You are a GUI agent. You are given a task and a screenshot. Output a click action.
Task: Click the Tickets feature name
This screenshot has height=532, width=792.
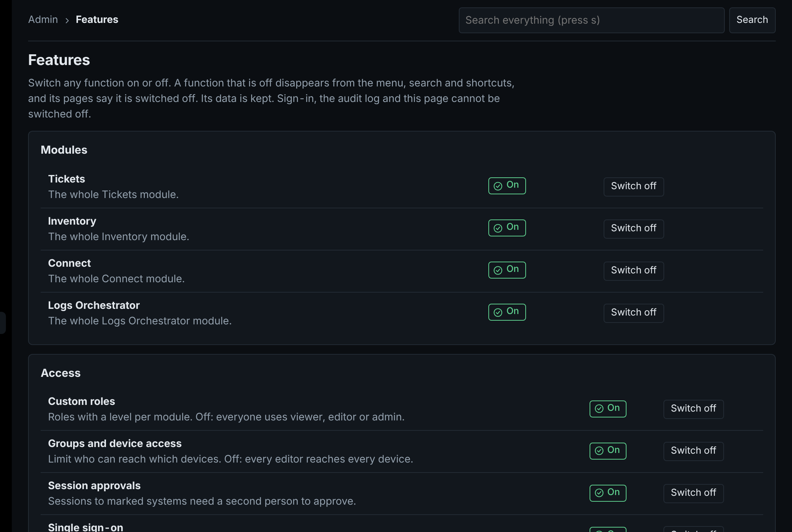(66, 179)
